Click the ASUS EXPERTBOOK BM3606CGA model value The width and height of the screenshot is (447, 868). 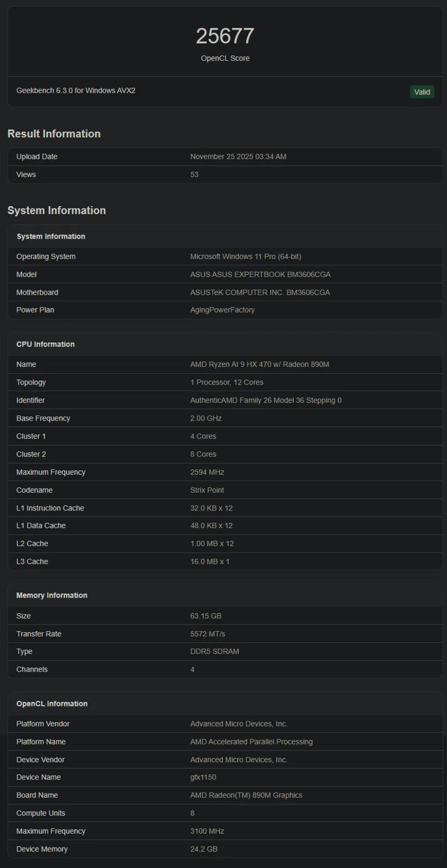pos(260,275)
